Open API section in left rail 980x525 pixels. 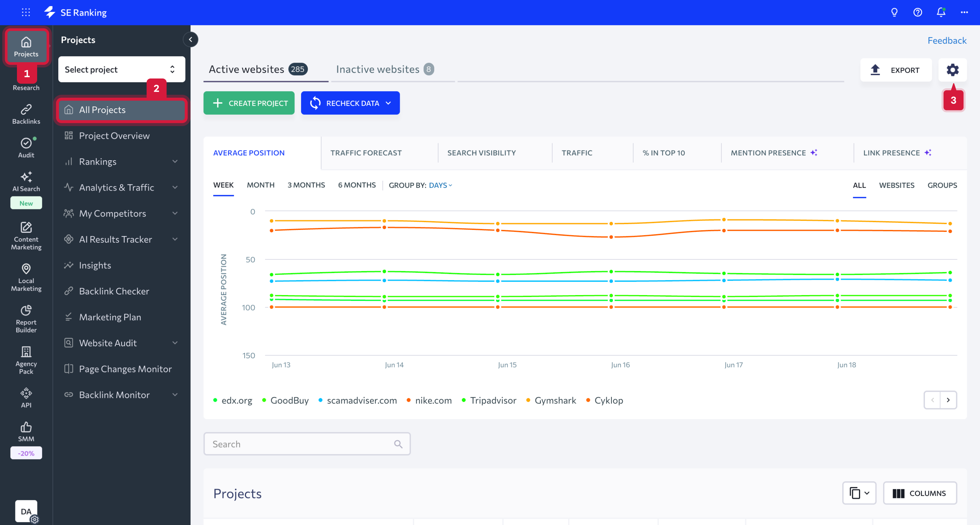tap(26, 398)
